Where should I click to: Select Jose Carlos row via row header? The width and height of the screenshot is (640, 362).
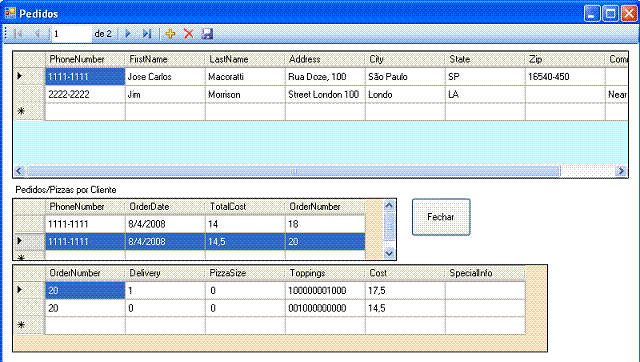coord(29,77)
